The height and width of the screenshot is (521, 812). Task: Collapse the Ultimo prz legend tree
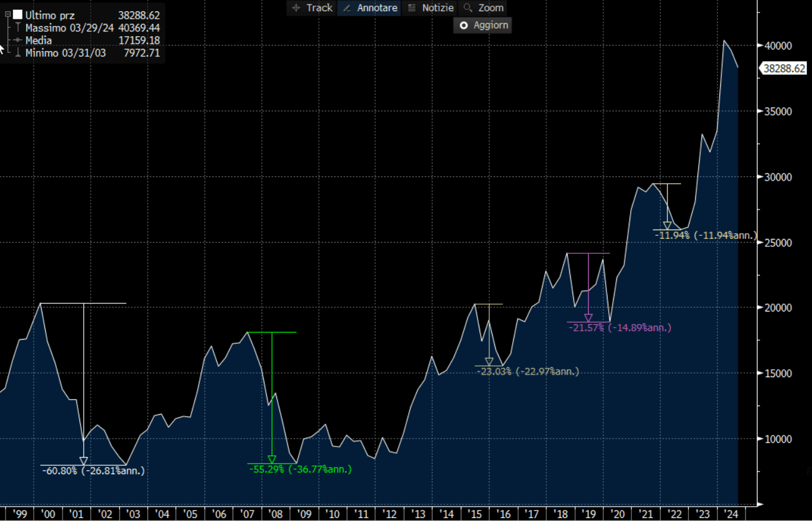pos(8,14)
